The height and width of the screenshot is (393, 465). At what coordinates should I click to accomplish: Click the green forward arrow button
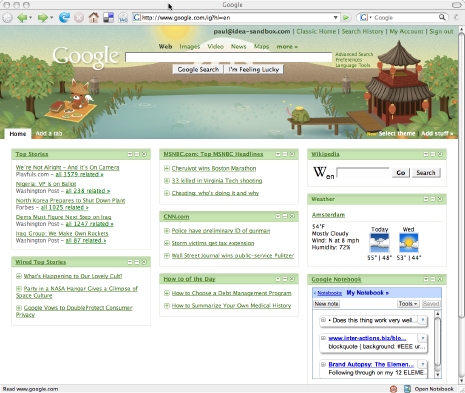tap(43, 17)
